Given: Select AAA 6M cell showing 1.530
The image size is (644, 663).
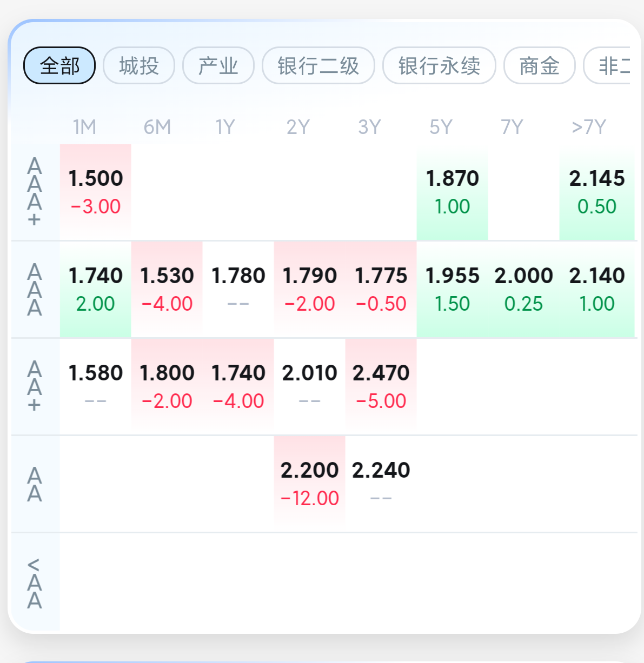Looking at the screenshot, I should click(167, 289).
